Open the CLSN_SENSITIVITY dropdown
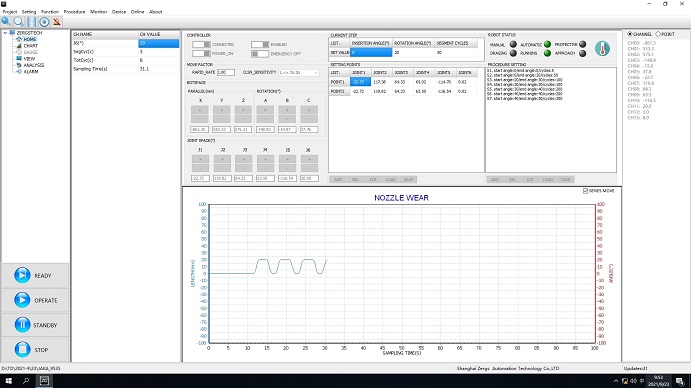 click(x=298, y=72)
